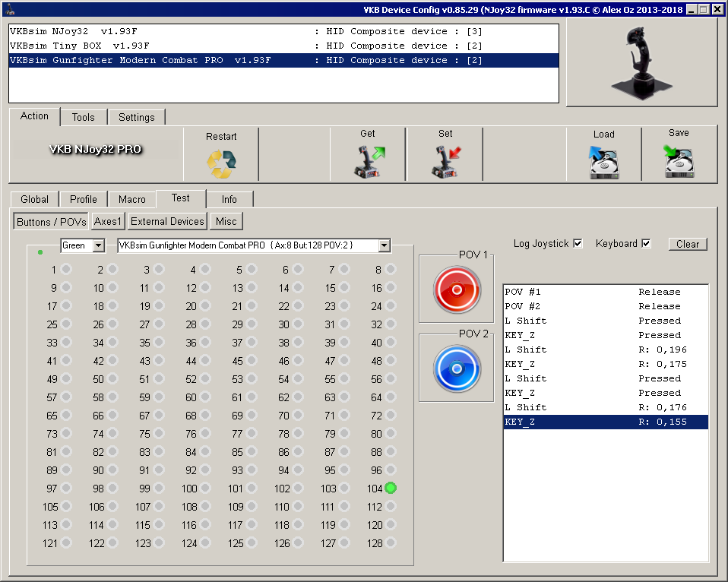Select POV #2 Release log entry
The height and width of the screenshot is (582, 728).
[x=606, y=306]
